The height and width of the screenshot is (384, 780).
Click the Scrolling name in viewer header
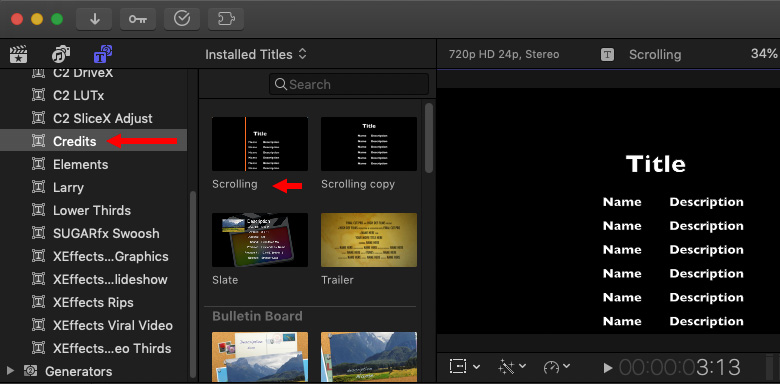[x=655, y=54]
